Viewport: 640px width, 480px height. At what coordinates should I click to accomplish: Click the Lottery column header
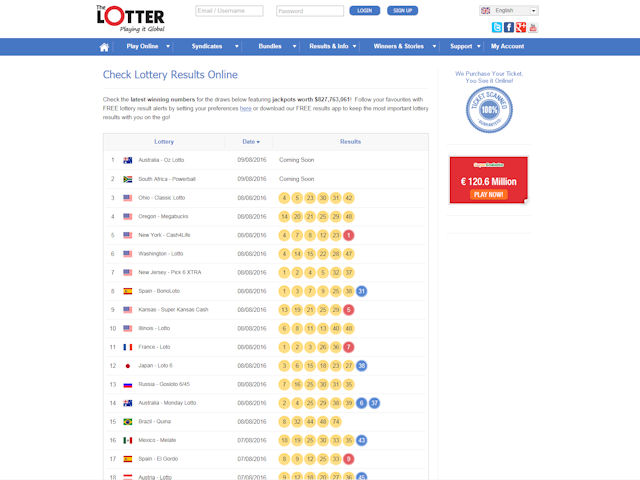pos(164,142)
